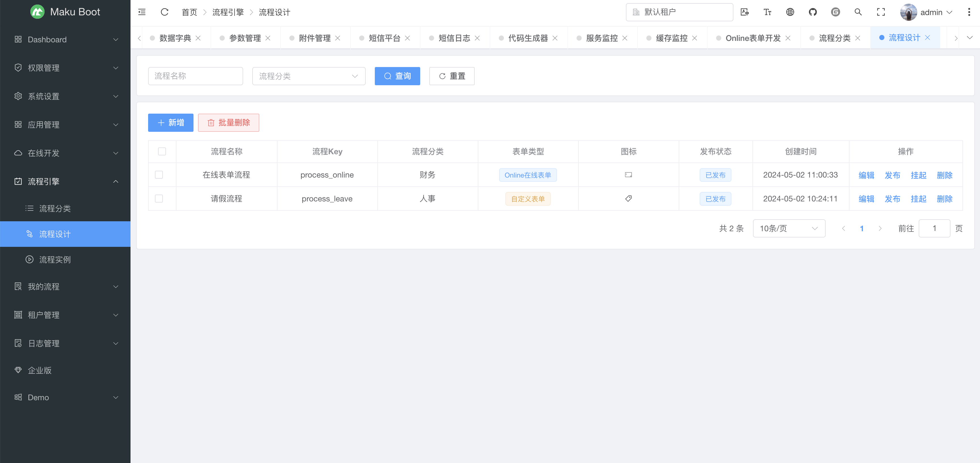Click the refresh page icon in header
Screen dimensions: 980x463
[164, 12]
